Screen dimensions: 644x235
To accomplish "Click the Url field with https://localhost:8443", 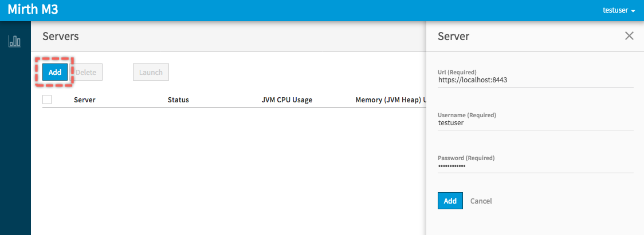I will click(536, 80).
